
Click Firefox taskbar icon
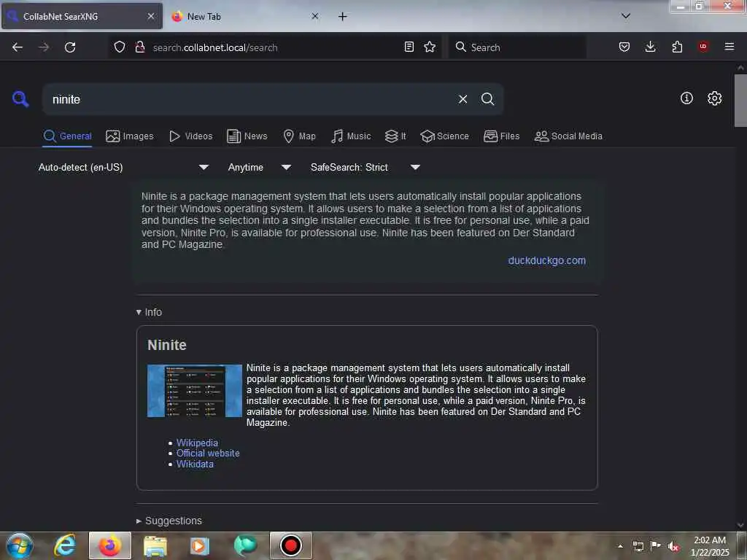[x=110, y=545]
